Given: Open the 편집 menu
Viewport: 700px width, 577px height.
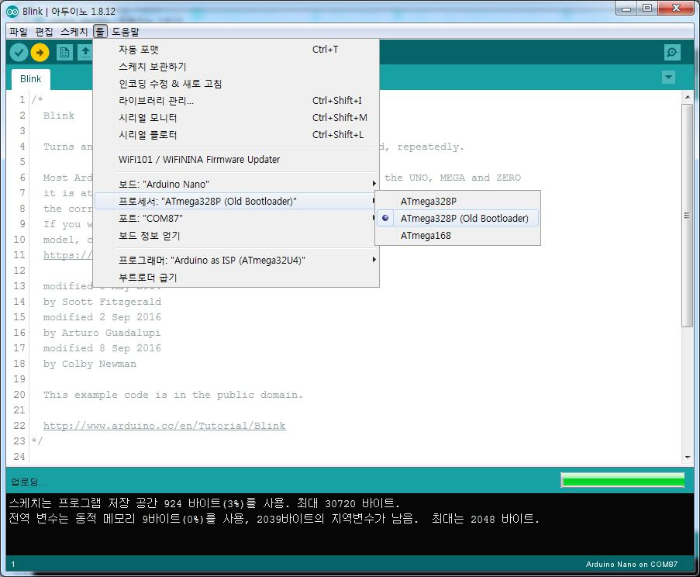Looking at the screenshot, I should pyautogui.click(x=44, y=32).
